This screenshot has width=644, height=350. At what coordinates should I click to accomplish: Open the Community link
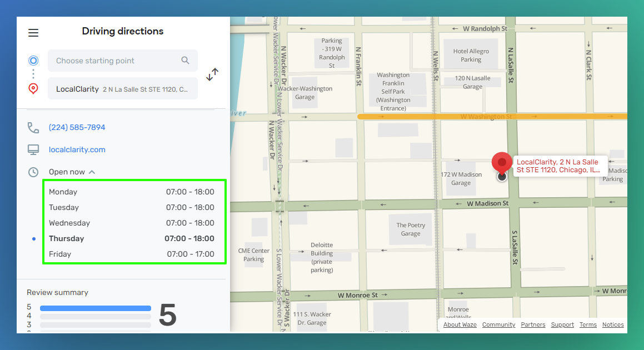498,324
